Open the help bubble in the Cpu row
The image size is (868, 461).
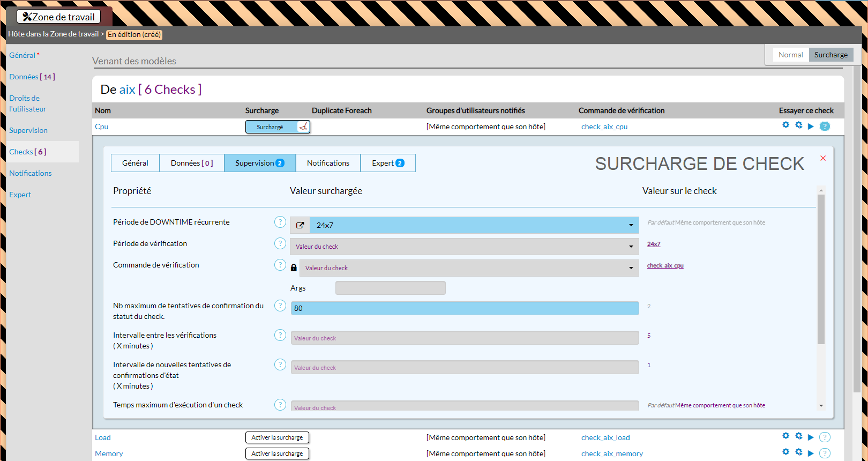pos(825,127)
